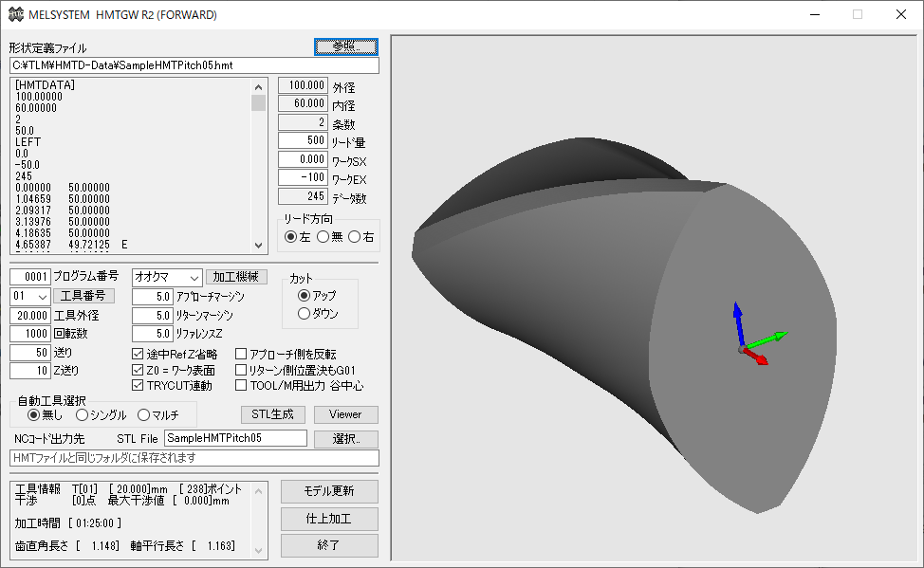Viewport: 924px width, 568px height.
Task: Click the scroll-up arrow of the HMTDATA list
Action: tap(258, 85)
